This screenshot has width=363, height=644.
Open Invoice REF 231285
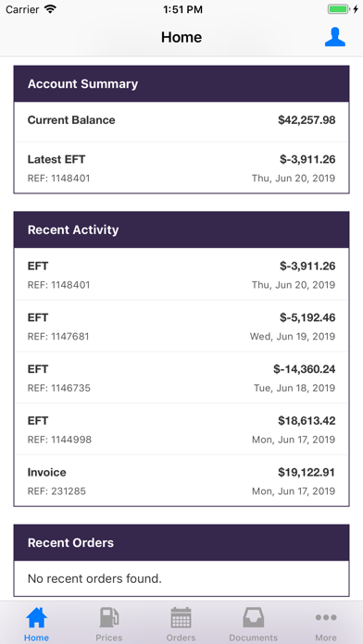point(181,480)
